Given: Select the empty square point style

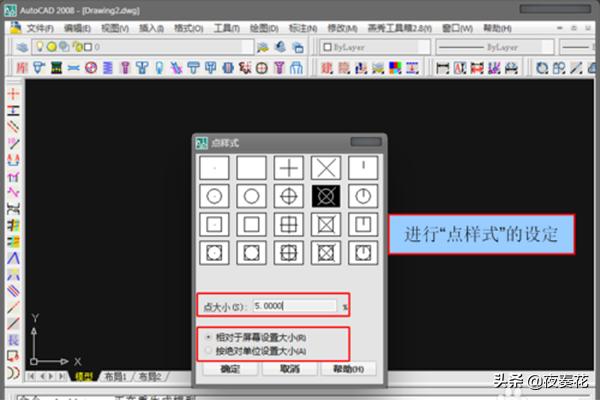Looking at the screenshot, I should tap(251, 224).
